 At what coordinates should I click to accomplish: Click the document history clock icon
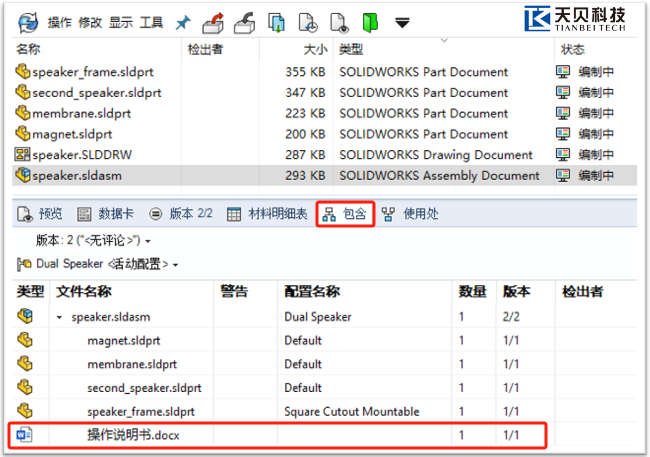click(308, 21)
